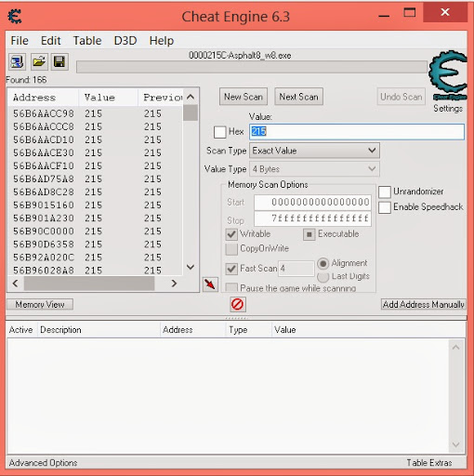The height and width of the screenshot is (476, 474).
Task: Click the Description column header
Action: tap(99, 330)
